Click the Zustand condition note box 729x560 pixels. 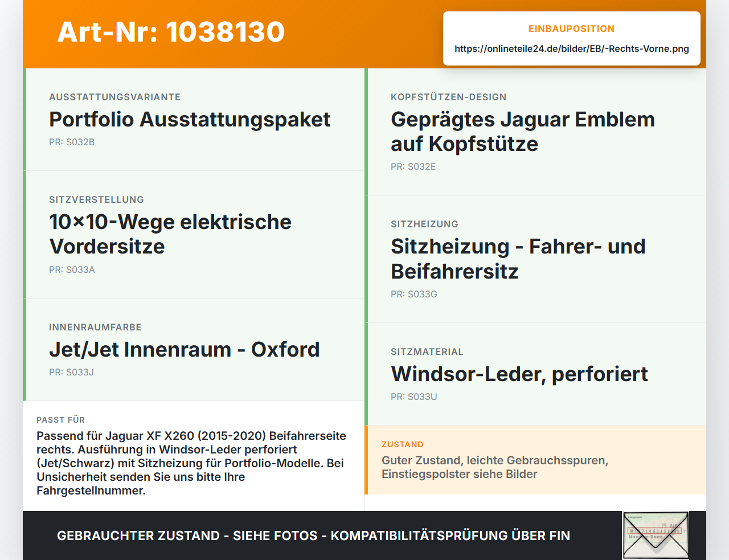pyautogui.click(x=535, y=460)
